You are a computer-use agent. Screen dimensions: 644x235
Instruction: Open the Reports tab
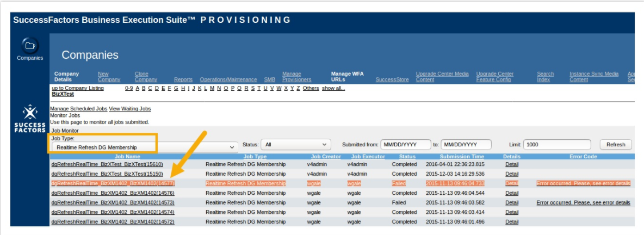click(x=183, y=79)
